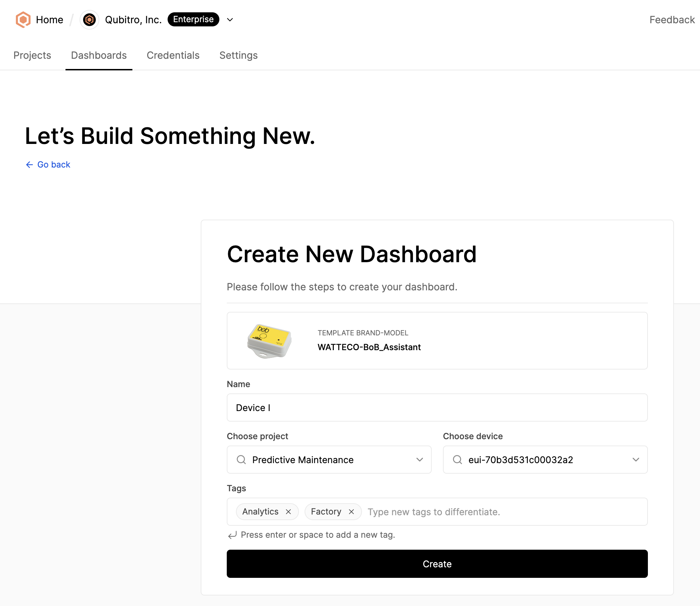This screenshot has height=606, width=700.
Task: Click the back arrow beside Go back
Action: point(29,164)
